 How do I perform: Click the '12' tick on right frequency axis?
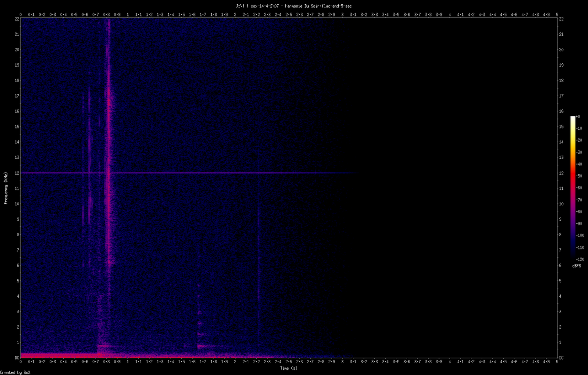pos(561,173)
